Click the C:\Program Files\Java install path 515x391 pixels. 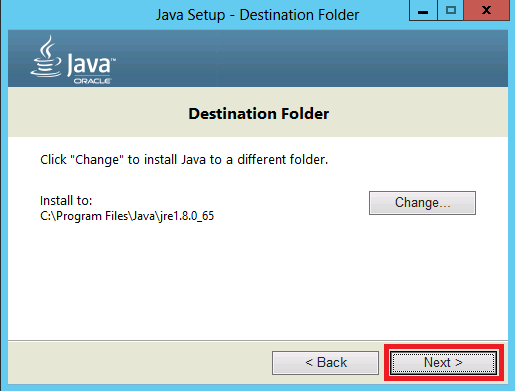pos(127,216)
